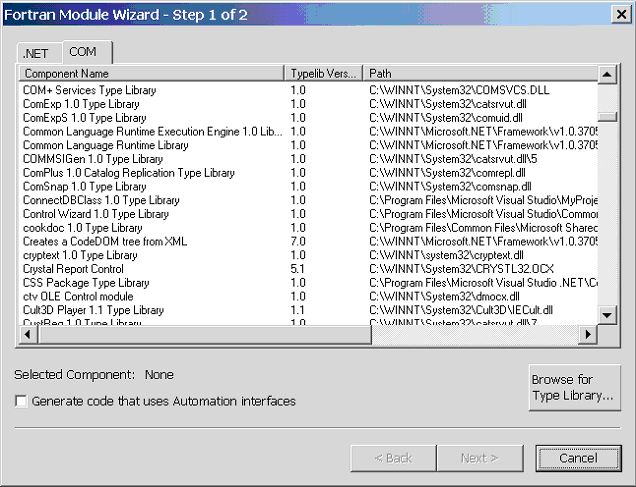The width and height of the screenshot is (636, 487).
Task: Click path C:\WINNT\system32\cryptext.dll
Action: click(x=446, y=255)
